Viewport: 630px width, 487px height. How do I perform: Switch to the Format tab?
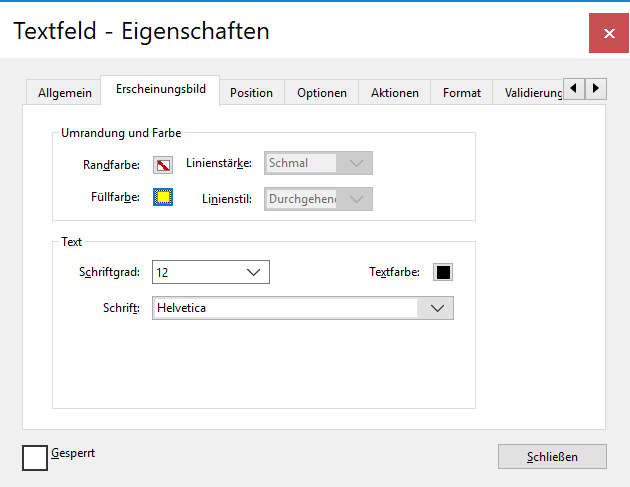[462, 92]
